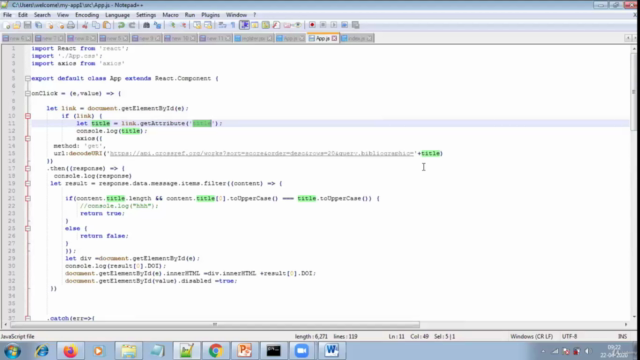Screen dimensions: 640x360
Task: Open the Language menu
Action: click(x=117, y=15)
